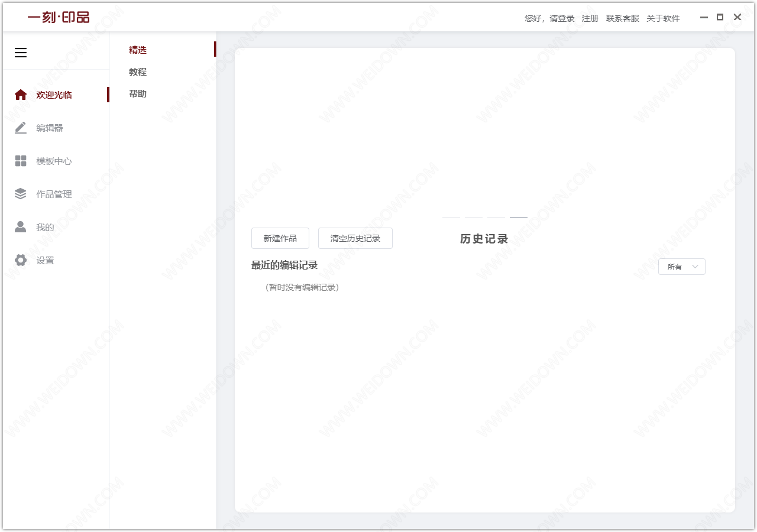Select the second carousel indicator dash
The image size is (757, 532).
[x=474, y=218]
